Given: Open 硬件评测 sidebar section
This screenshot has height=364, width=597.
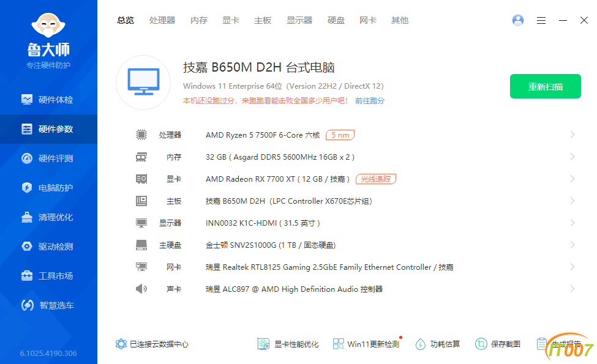Looking at the screenshot, I should click(48, 158).
